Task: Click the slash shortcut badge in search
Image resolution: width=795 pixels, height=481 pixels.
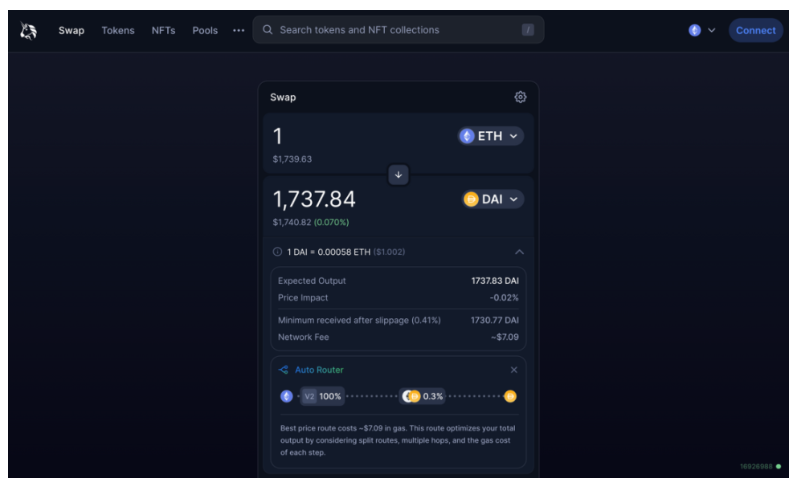Action: click(x=527, y=30)
